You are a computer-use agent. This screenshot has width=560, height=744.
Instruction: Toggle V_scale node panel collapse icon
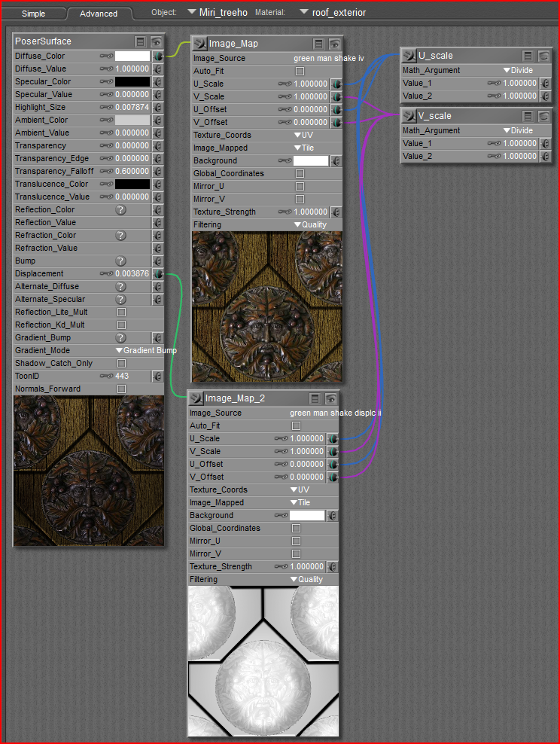528,116
